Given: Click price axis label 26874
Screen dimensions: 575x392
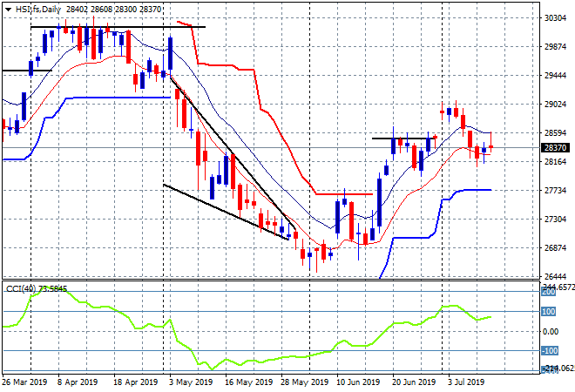Looking at the screenshot, I should pyautogui.click(x=555, y=248).
